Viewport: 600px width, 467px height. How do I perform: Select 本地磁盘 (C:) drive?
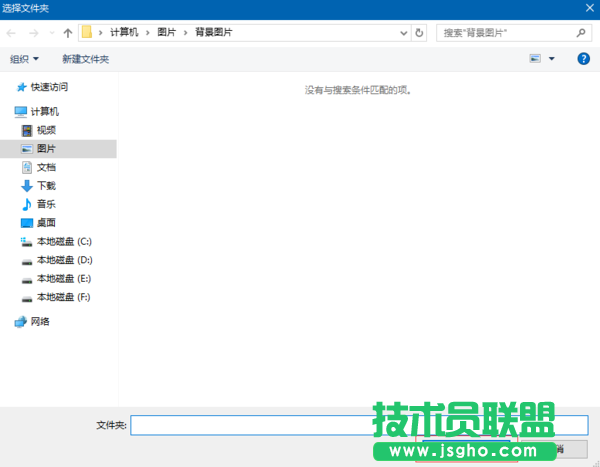click(x=64, y=242)
